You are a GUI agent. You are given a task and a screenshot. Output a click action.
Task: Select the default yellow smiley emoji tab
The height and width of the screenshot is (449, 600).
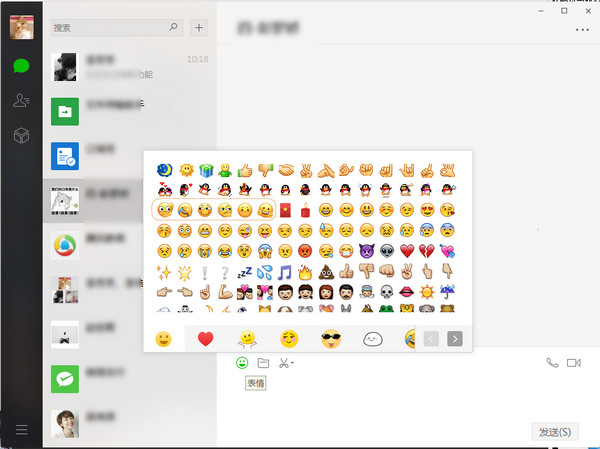pos(164,339)
